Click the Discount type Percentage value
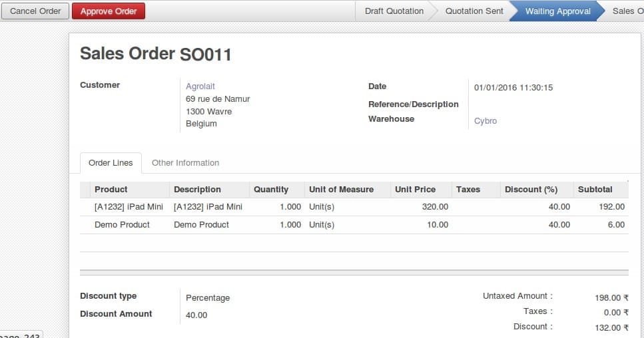 (x=208, y=298)
